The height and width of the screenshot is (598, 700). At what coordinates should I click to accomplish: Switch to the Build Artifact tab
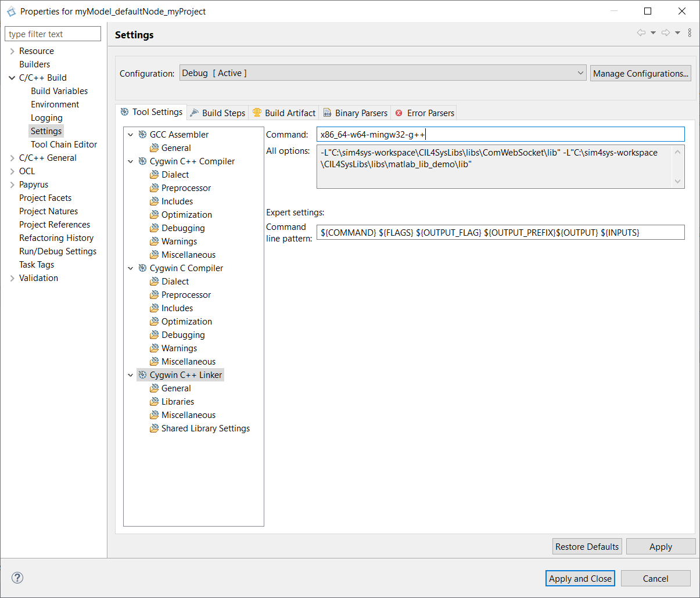click(284, 113)
